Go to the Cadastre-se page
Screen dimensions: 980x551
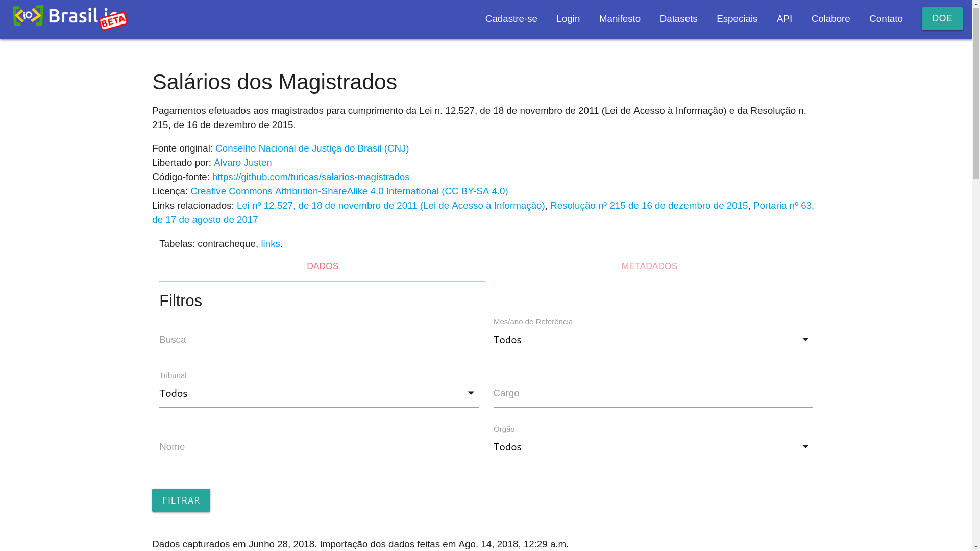click(x=510, y=19)
